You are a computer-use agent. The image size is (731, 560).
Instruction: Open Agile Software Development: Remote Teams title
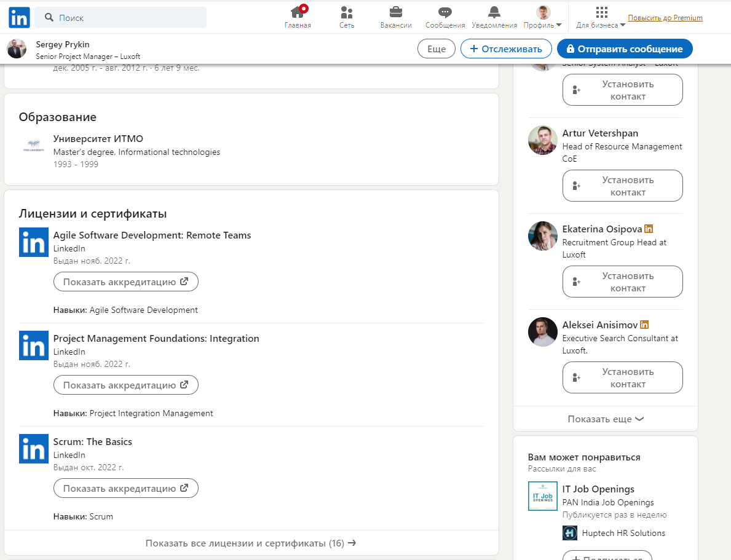click(152, 235)
